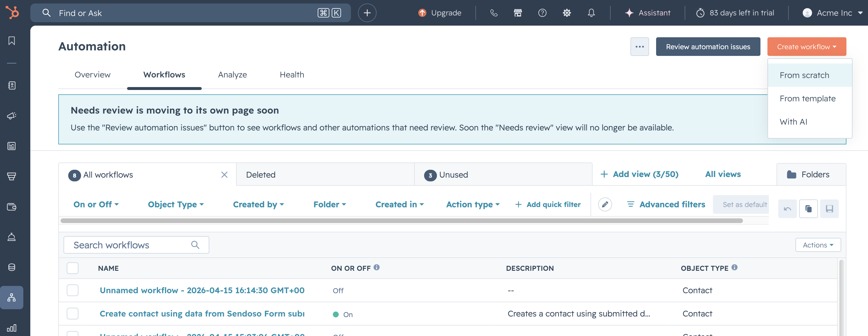Screen dimensions: 868x336
Task: Expand the Action type filter dropdown
Action: [x=473, y=204]
